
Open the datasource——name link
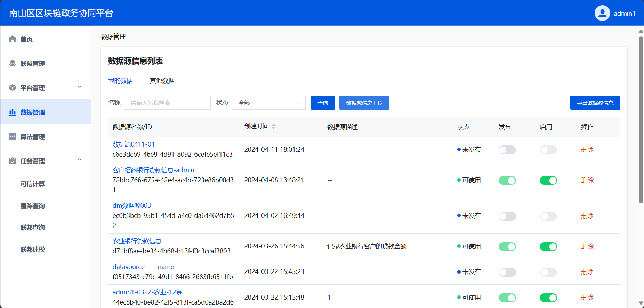[x=143, y=267]
